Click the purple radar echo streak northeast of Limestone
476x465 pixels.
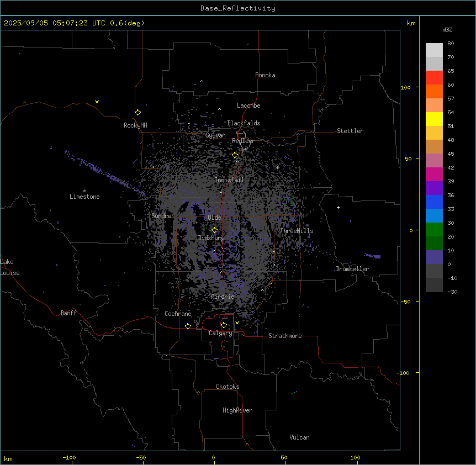tap(104, 173)
